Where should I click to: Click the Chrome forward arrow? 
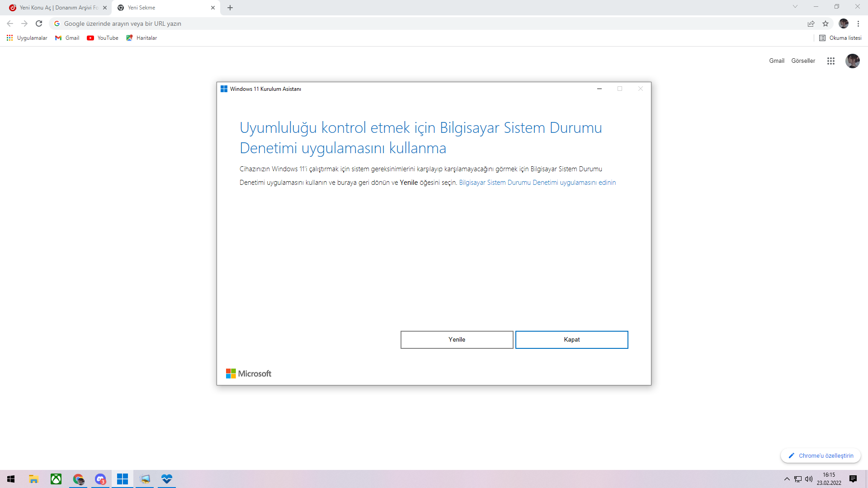click(24, 23)
